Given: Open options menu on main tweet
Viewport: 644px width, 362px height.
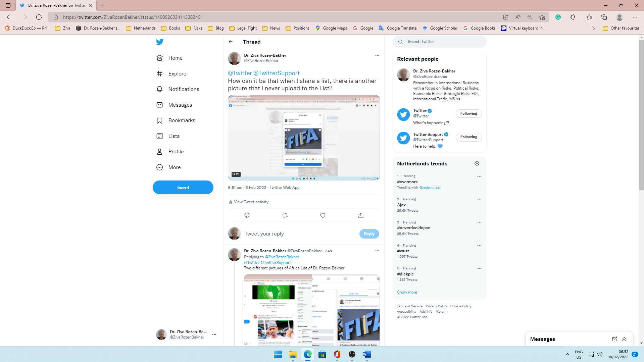Looking at the screenshot, I should coord(377,56).
